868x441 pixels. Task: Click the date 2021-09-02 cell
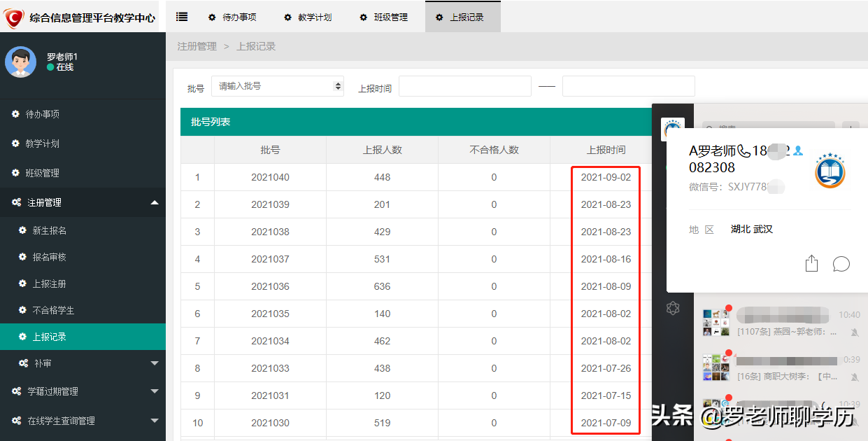pyautogui.click(x=606, y=177)
